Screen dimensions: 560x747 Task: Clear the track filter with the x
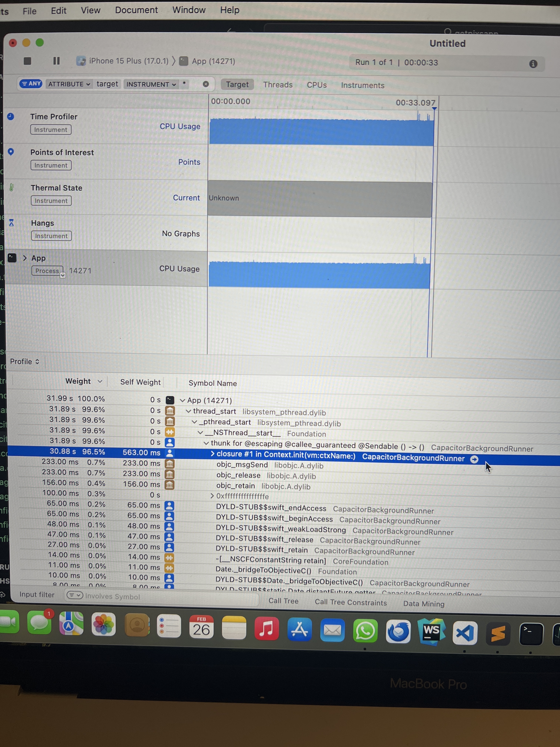tap(206, 84)
